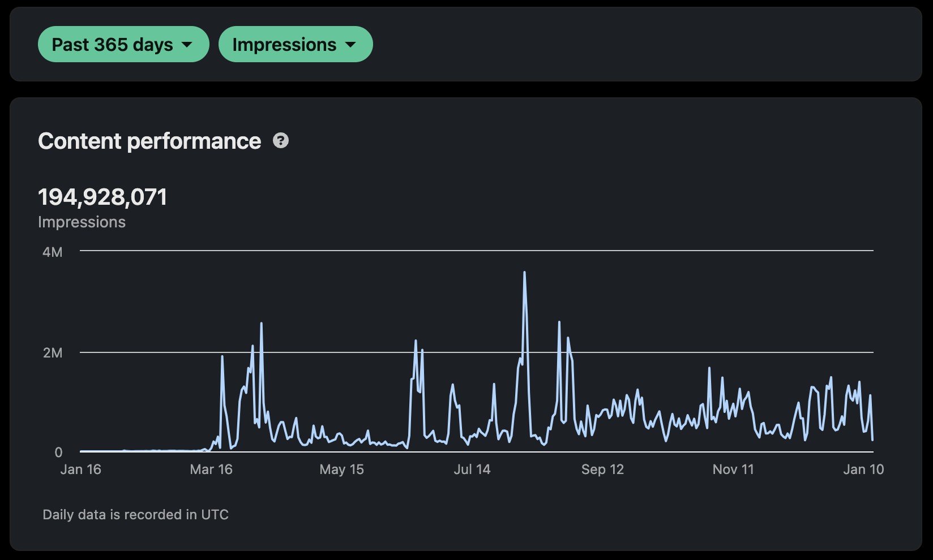This screenshot has height=560, width=933.
Task: Open the Past 365 days dropdown
Action: tap(123, 44)
